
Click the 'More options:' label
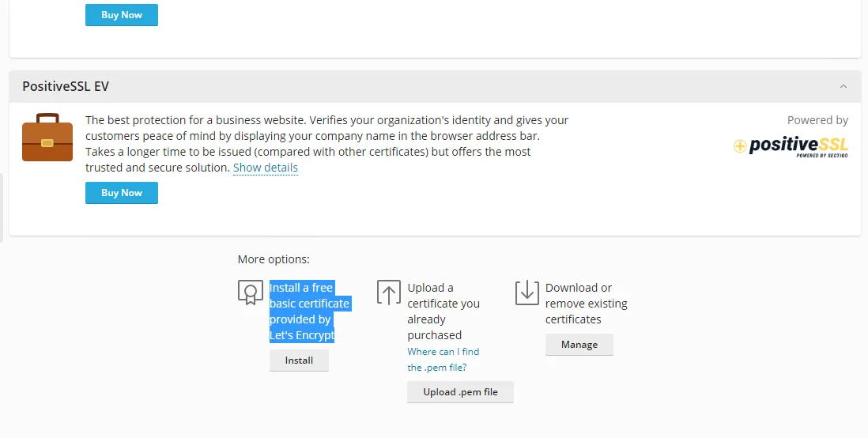tap(274, 259)
